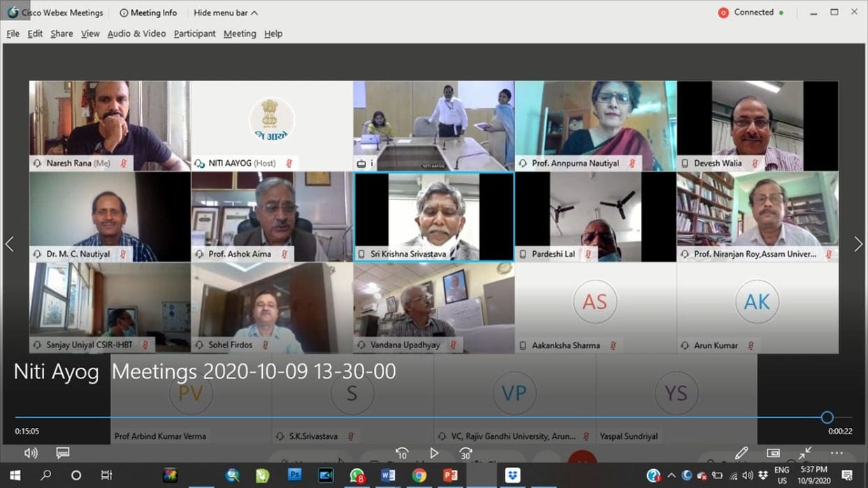Select Sohel Firdos video tile
Viewport: 868px width, 488px height.
pos(272,308)
